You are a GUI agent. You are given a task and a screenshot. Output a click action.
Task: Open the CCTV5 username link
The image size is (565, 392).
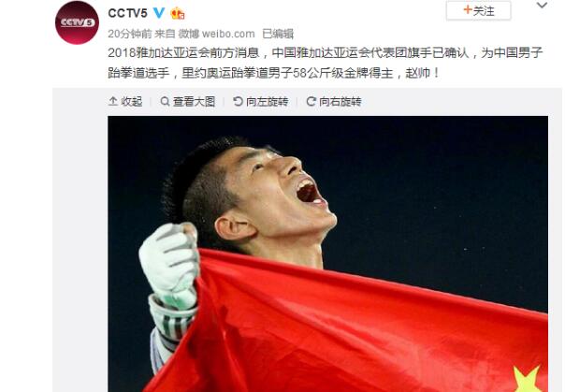tap(127, 13)
